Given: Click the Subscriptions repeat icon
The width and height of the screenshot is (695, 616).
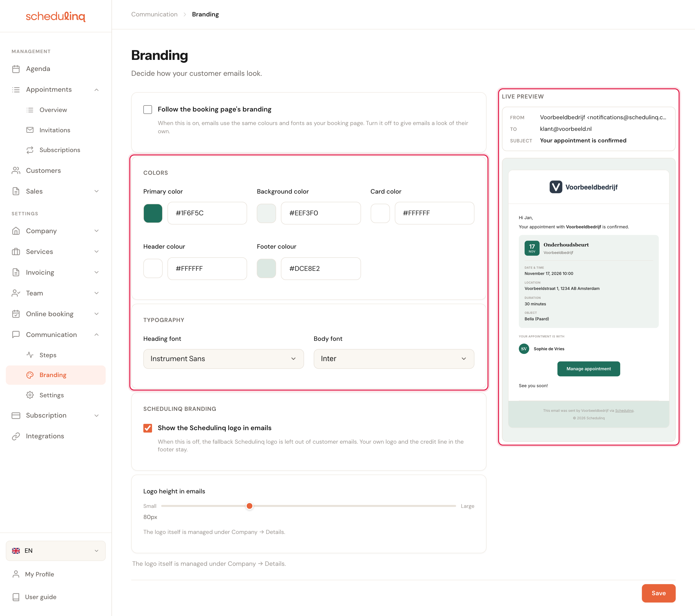Looking at the screenshot, I should 30,150.
